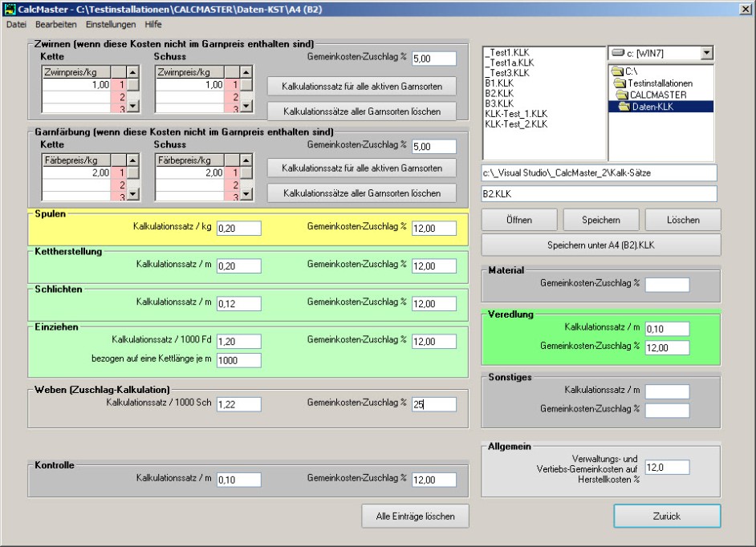Click the up arrow of the Zwirnen Schuss list scrollbar
Screen dimensions: 756x547
click(x=246, y=72)
